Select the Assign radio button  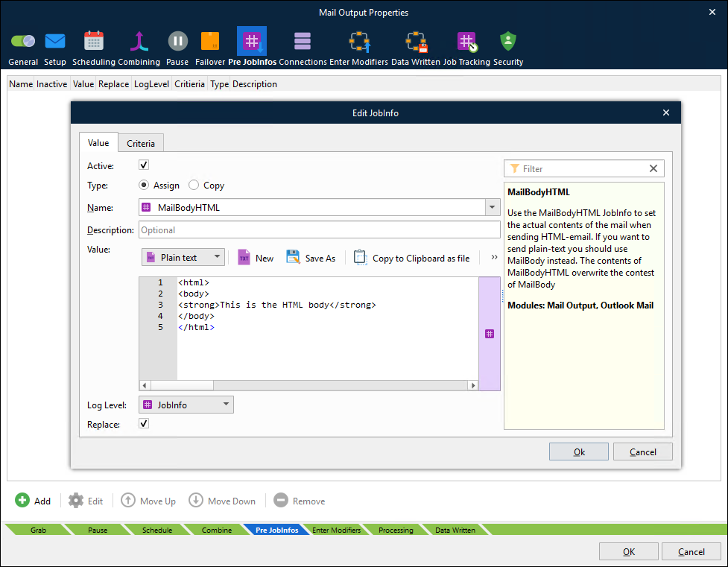tap(144, 185)
